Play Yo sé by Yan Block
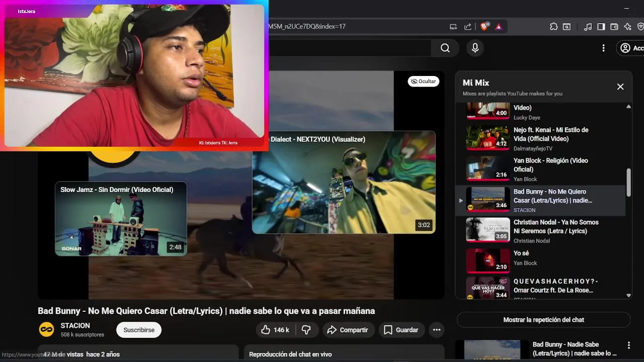The image size is (644, 362). point(540,260)
